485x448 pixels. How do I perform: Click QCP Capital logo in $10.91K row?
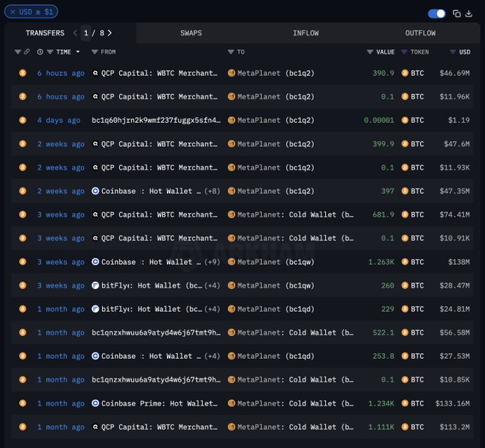[x=96, y=238]
